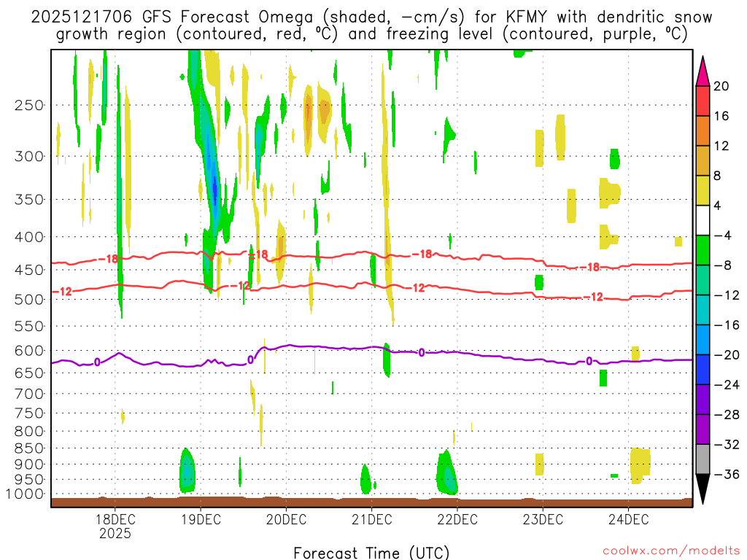
Task: Click the 24DEC date label
Action: 628,519
